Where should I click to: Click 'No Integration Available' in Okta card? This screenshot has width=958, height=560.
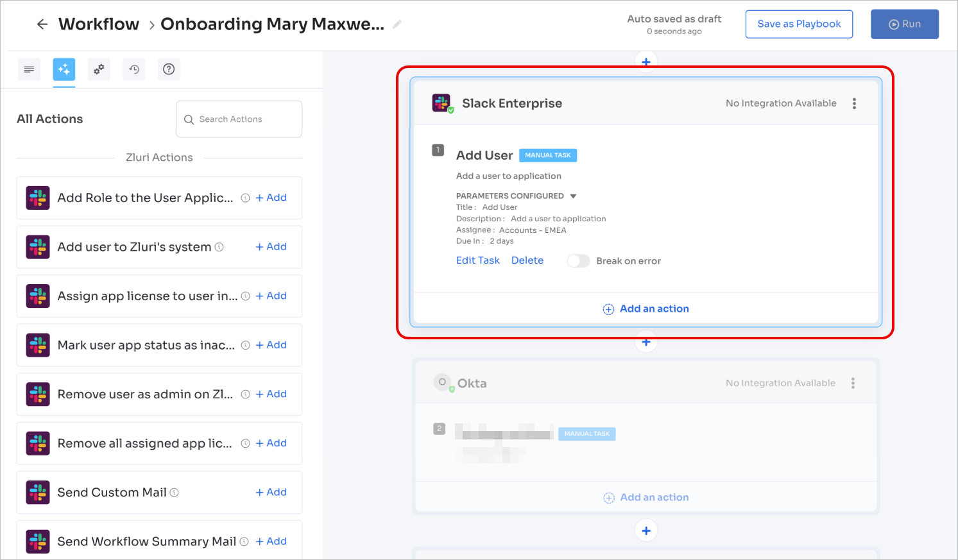780,383
